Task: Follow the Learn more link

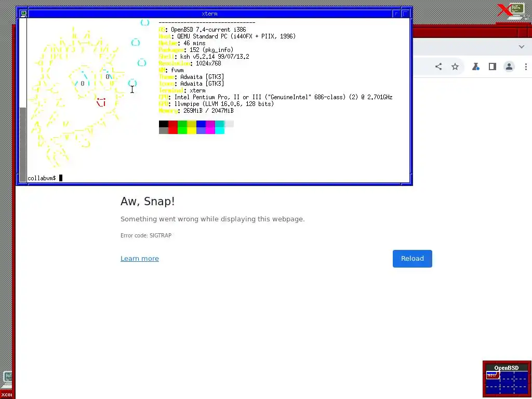Action: pos(139,259)
